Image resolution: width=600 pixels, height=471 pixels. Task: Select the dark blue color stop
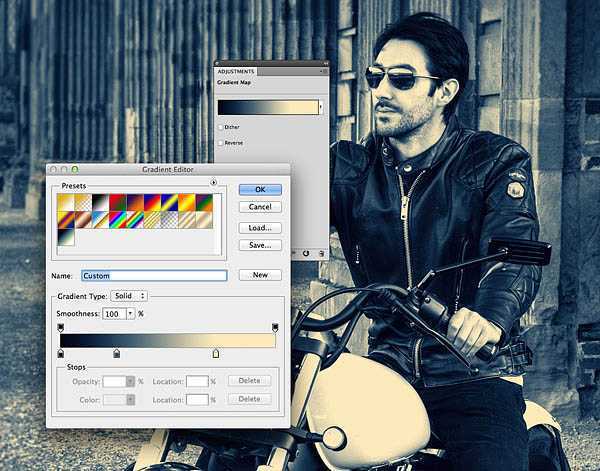click(117, 354)
